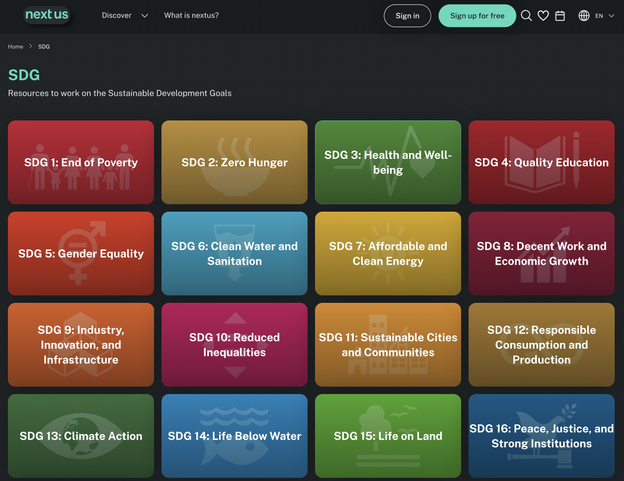Open SDG 9: Industry, Innovation, and Infrastructure

(x=81, y=345)
